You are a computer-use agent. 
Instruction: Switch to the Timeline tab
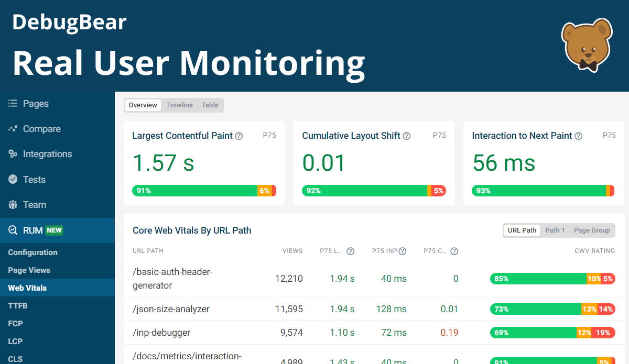pos(179,105)
